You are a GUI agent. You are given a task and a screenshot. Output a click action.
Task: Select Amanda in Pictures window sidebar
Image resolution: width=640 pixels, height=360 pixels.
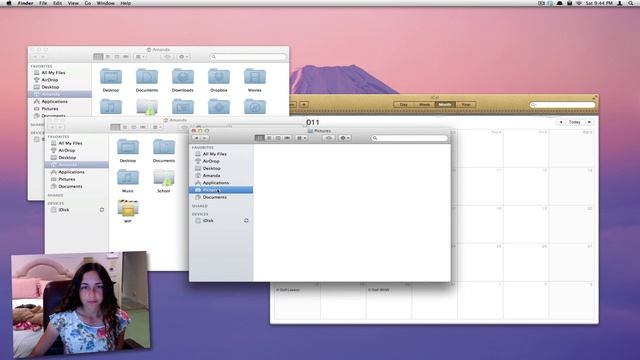coord(221,176)
